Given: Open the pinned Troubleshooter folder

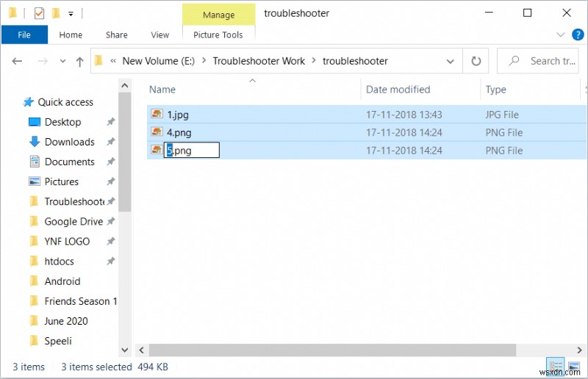Looking at the screenshot, I should tap(74, 201).
